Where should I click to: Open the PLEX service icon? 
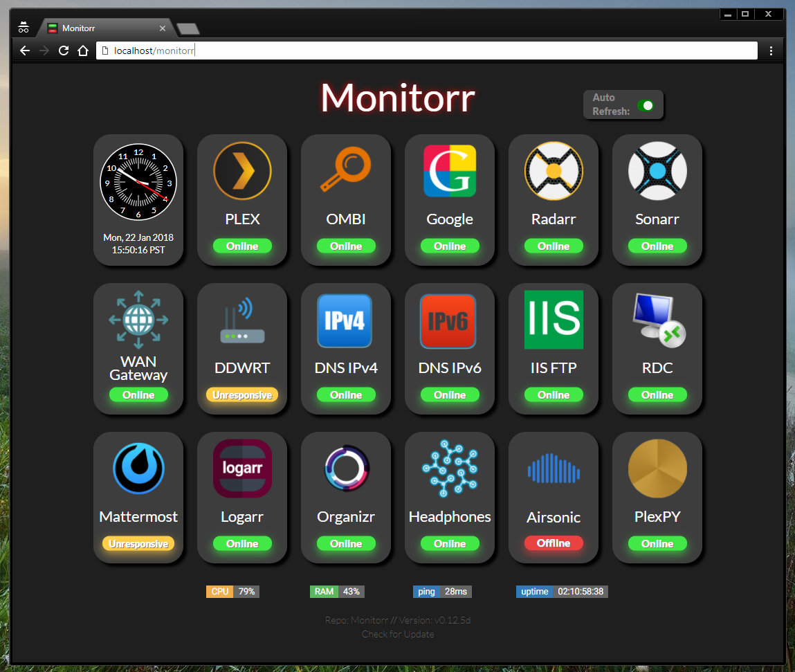pos(242,171)
